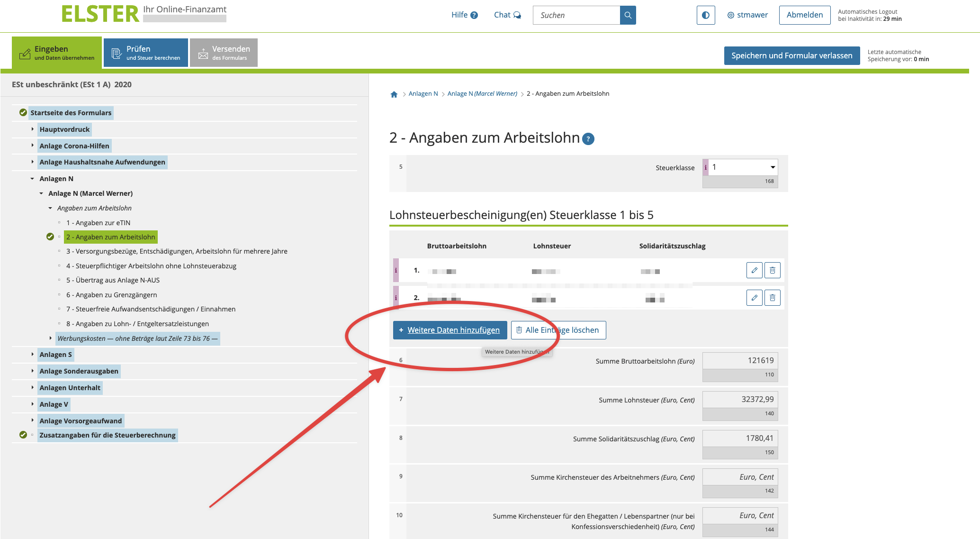
Task: Click the Summe Solidaritätszuschlag field
Action: (740, 439)
